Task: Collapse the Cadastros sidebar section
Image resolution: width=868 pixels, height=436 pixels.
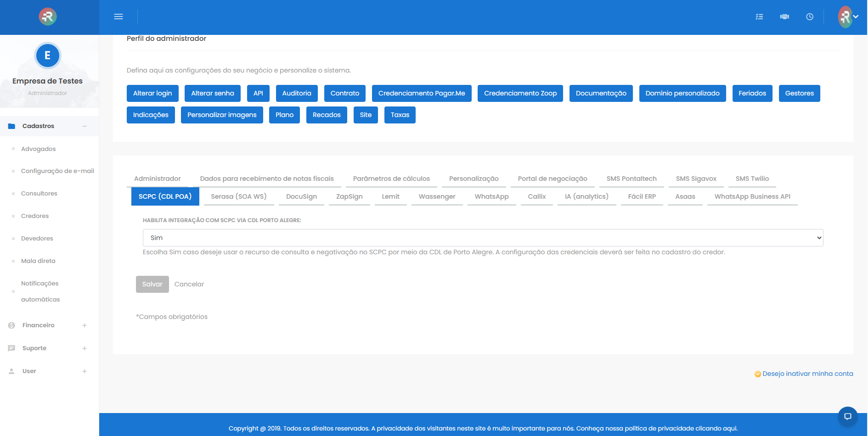Action: coord(85,126)
